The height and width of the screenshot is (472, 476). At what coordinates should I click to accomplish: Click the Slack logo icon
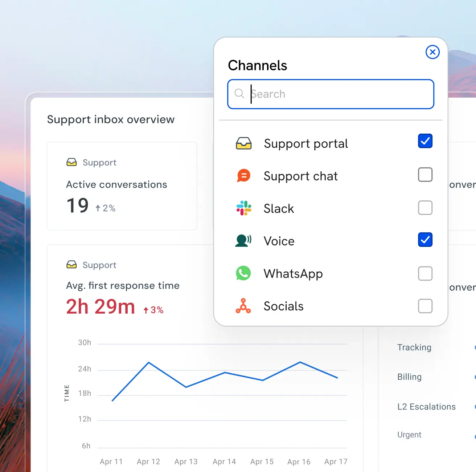[x=244, y=208]
